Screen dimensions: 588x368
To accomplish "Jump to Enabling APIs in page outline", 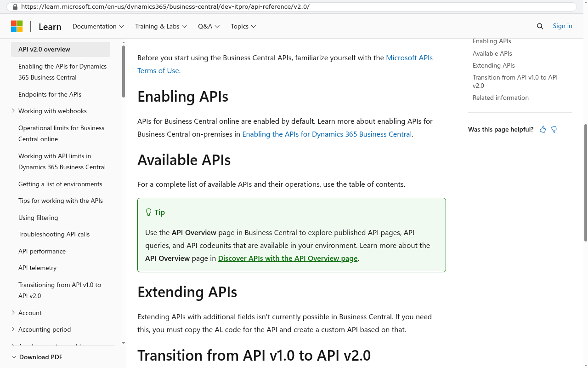I will coord(492,41).
